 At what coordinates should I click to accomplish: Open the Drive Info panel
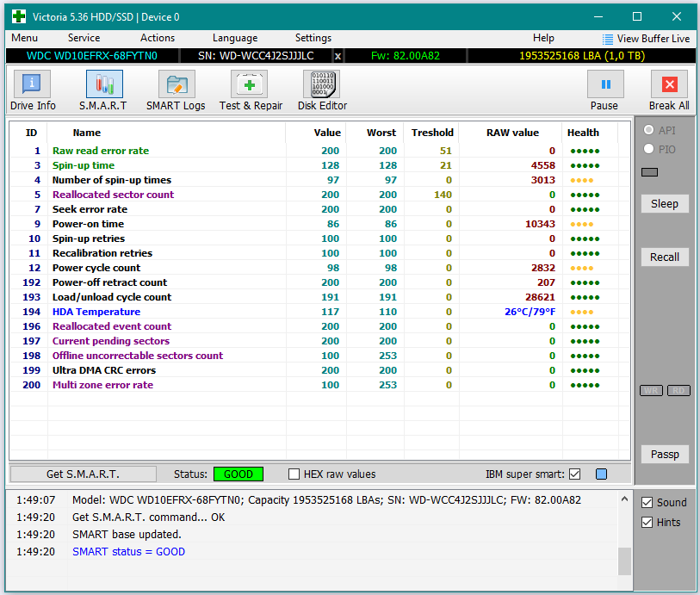click(x=33, y=90)
